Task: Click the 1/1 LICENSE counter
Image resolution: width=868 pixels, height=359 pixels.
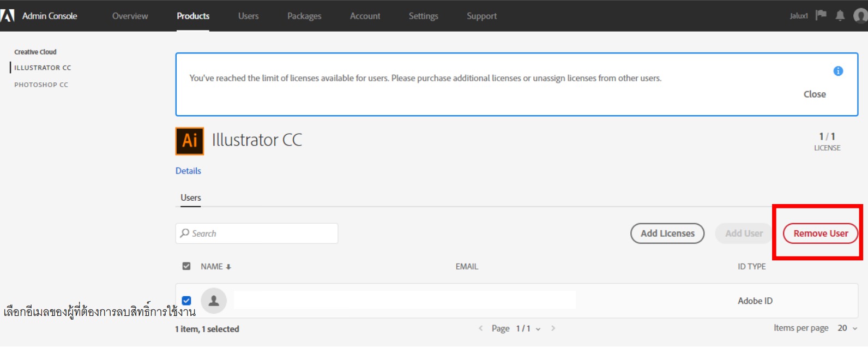Action: click(827, 141)
